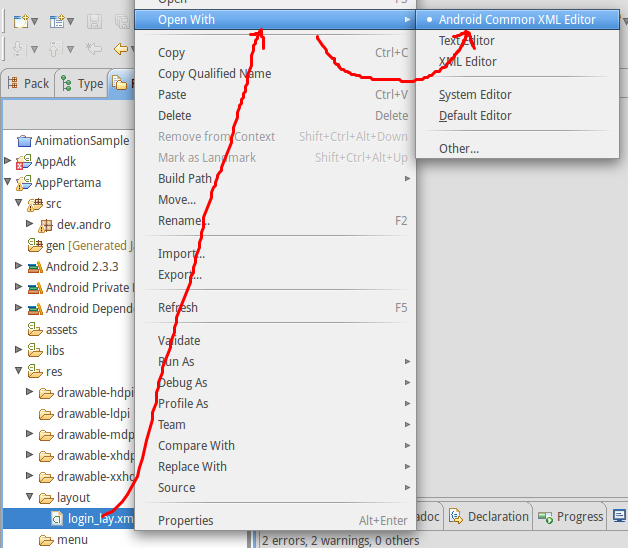The width and height of the screenshot is (628, 548).
Task: Expand the AppAdk project node
Action: [7, 161]
